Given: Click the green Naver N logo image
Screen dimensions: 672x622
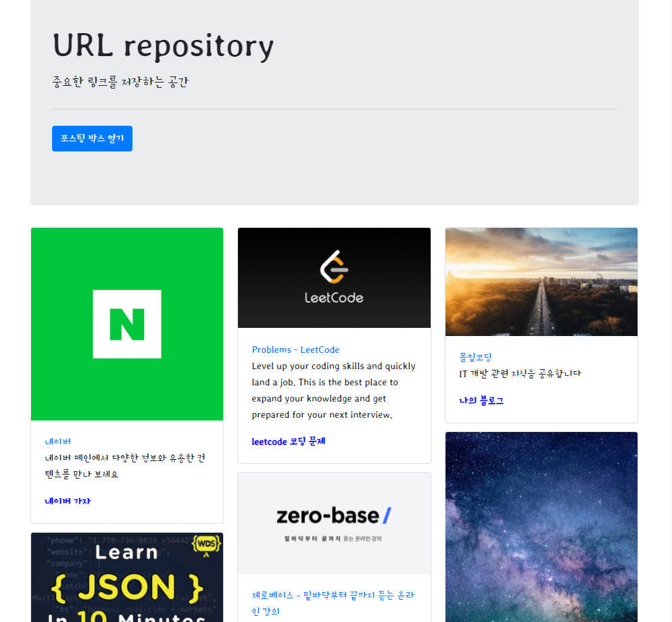Looking at the screenshot, I should tap(126, 324).
